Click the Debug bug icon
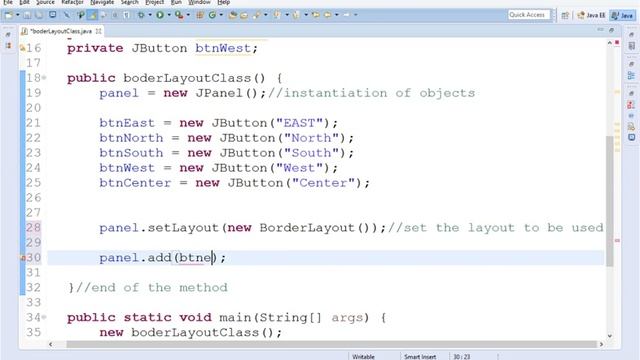The height and width of the screenshot is (360, 640). pyautogui.click(x=141, y=15)
